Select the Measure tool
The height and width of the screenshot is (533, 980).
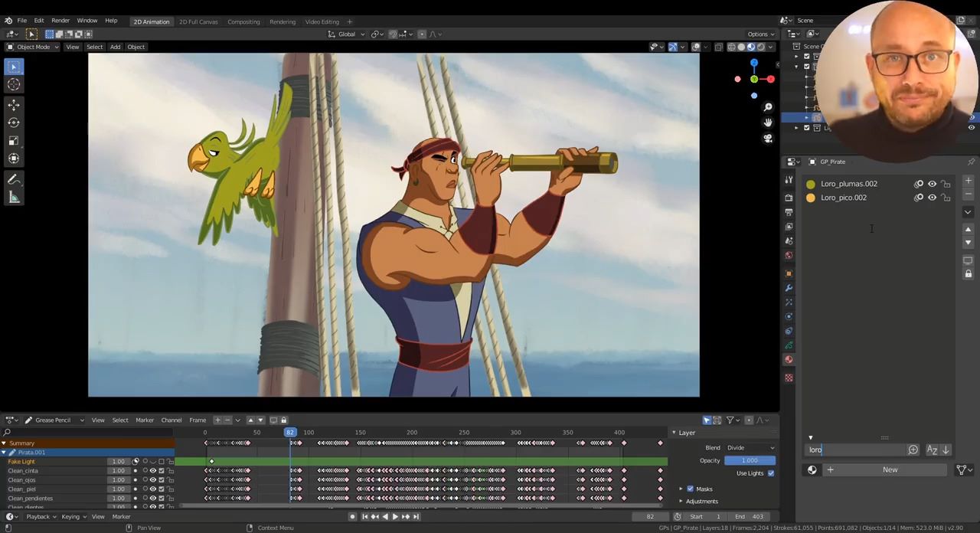pos(13,198)
